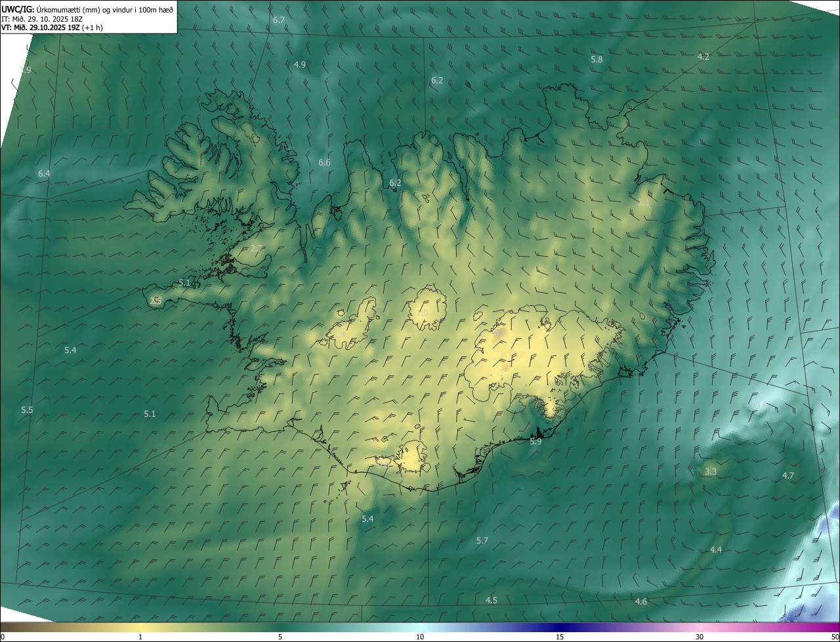Image resolution: width=840 pixels, height=642 pixels.
Task: Click the 0 tick on the color scale
Action: point(3,637)
